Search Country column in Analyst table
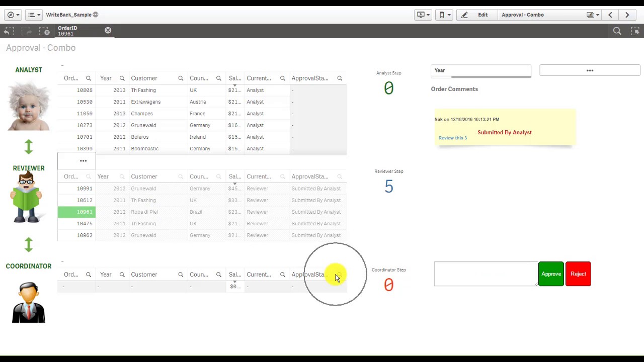Viewport: 644px width, 362px height. 219,78
